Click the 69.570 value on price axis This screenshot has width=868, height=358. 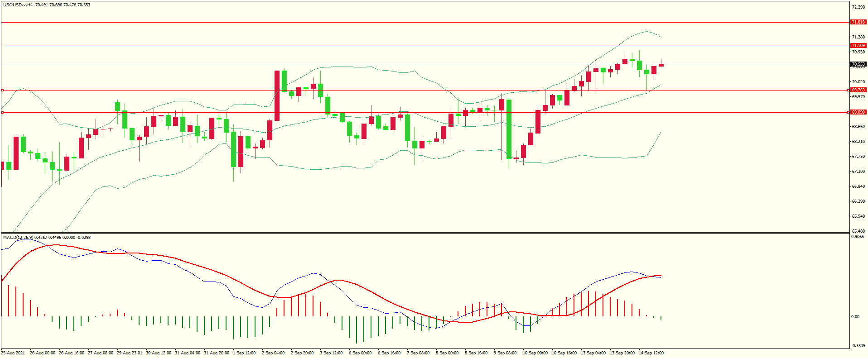(858, 97)
